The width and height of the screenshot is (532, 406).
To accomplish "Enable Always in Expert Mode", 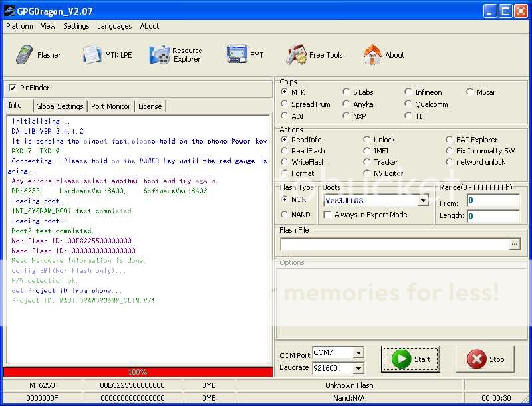I will tap(327, 215).
